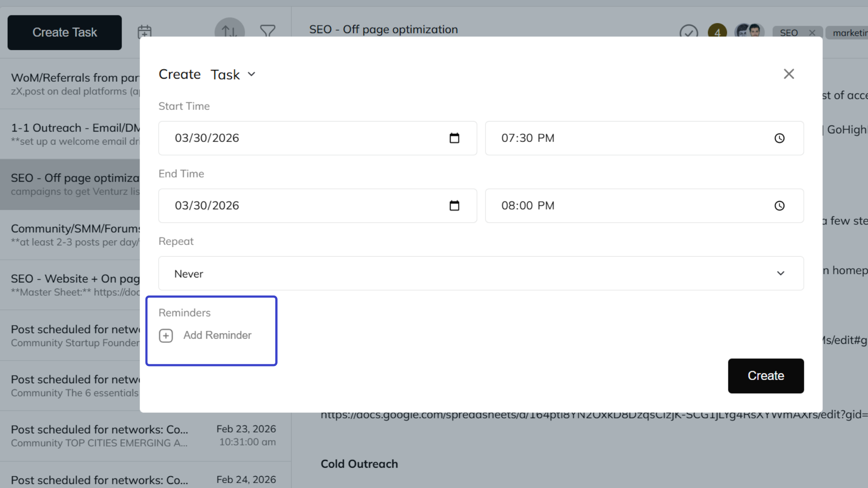
Task: Click the 07:30 PM time field
Action: pyautogui.click(x=588, y=138)
